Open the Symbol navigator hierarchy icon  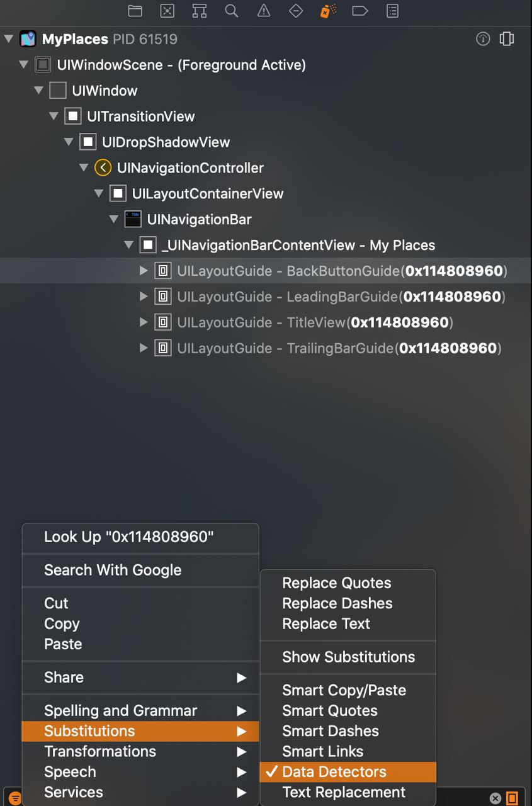(199, 11)
